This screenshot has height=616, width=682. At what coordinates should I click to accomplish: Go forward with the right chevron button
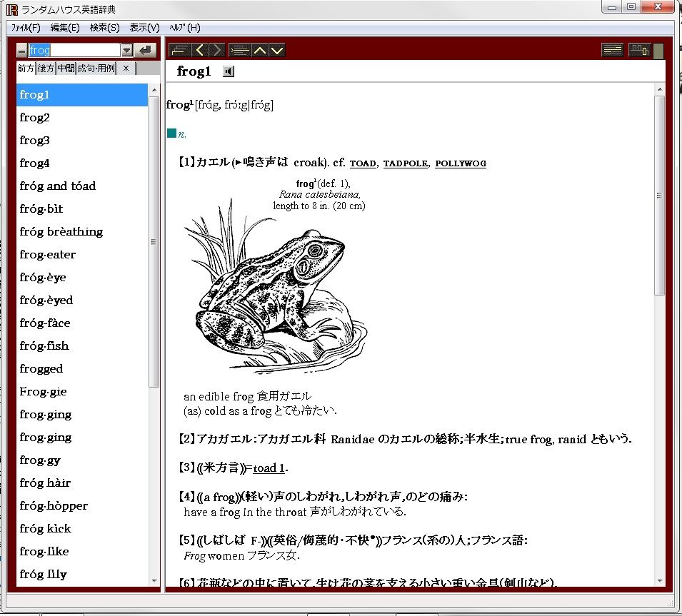coord(217,51)
